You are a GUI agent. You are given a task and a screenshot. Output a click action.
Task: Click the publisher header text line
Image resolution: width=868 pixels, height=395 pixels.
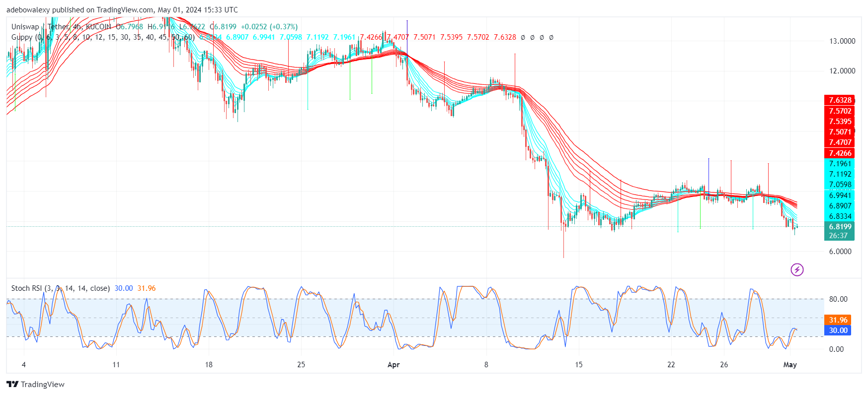[122, 10]
